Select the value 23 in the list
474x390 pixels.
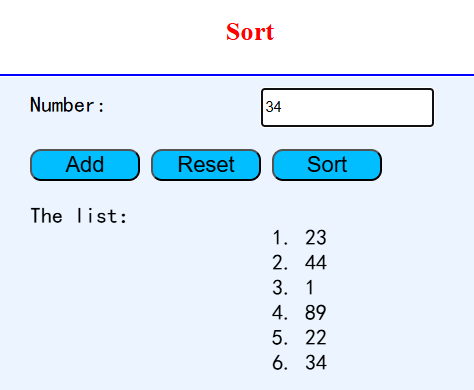pos(316,238)
